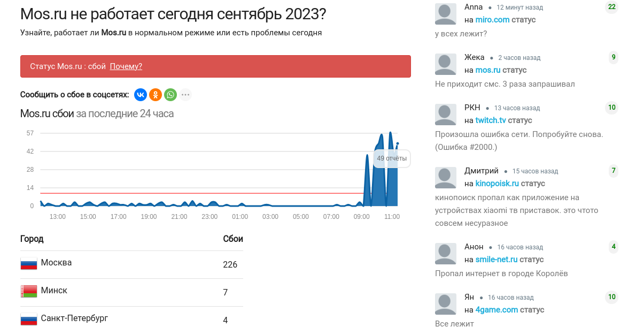Click the red Mos.ru status banner
Viewport: 644px width, 327px height.
[x=215, y=66]
